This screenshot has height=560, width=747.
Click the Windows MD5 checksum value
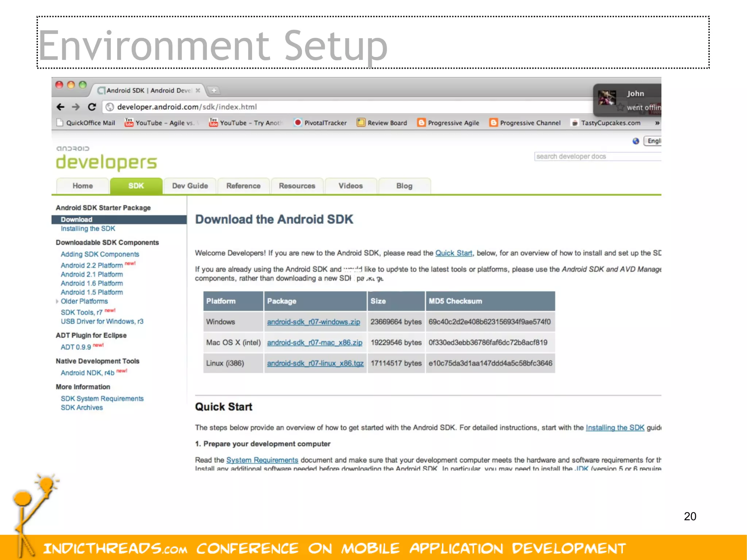click(x=490, y=322)
